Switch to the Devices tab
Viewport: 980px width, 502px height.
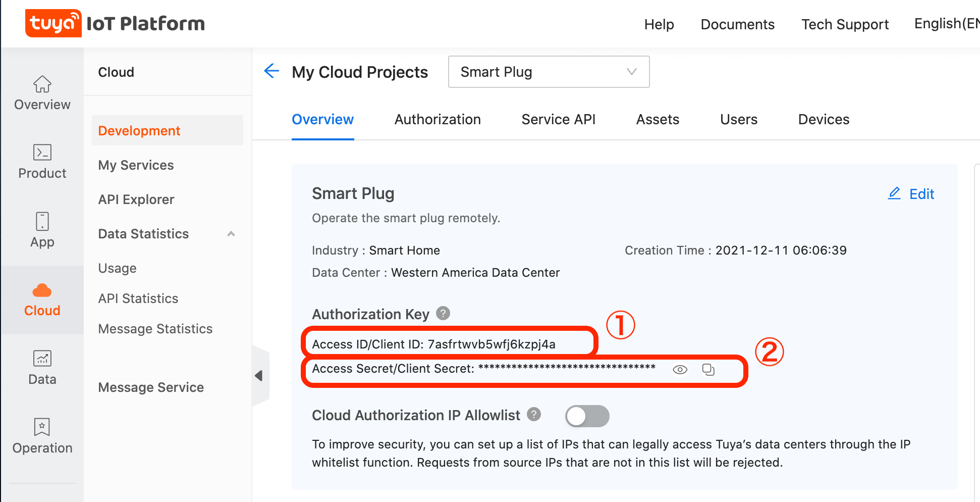(824, 120)
